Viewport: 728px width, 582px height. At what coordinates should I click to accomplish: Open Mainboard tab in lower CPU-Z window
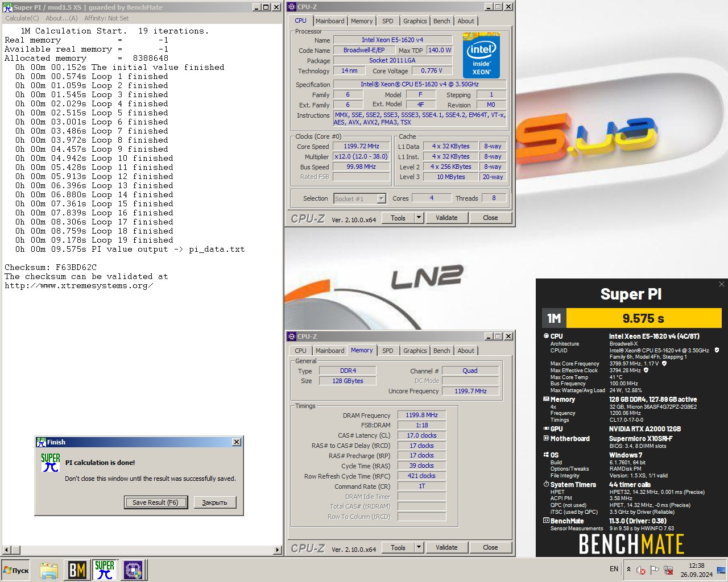(330, 351)
